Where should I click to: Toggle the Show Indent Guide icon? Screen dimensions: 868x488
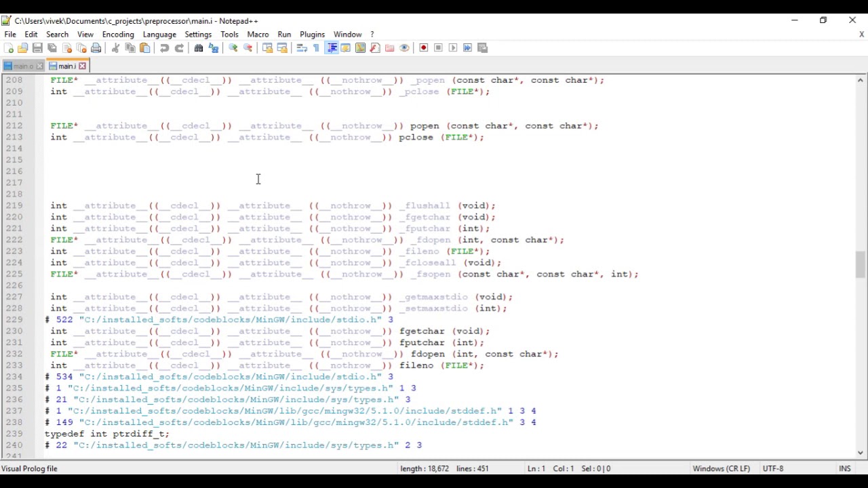click(x=332, y=48)
